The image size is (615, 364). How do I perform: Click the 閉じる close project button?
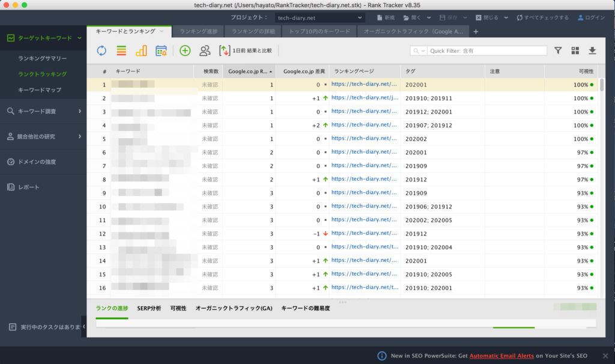point(486,17)
